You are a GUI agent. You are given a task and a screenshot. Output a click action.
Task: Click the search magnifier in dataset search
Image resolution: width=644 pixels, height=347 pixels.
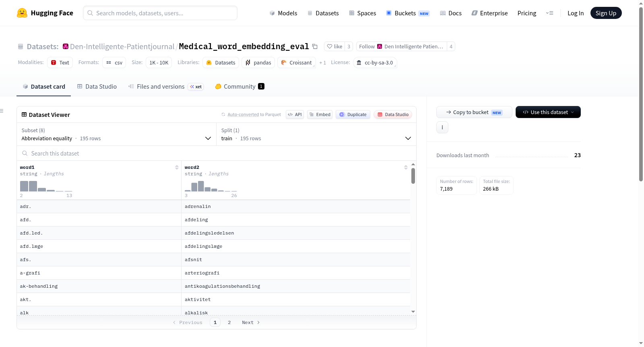(25, 153)
